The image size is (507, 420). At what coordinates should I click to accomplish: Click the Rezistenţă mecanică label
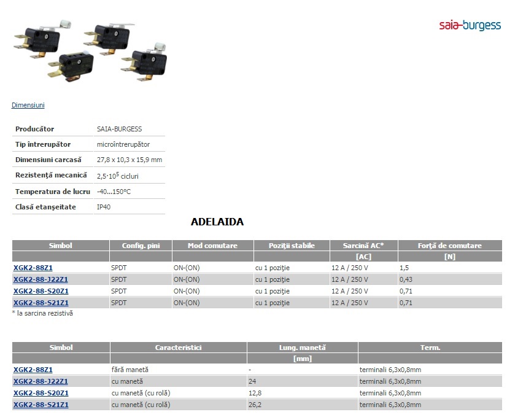(x=51, y=175)
